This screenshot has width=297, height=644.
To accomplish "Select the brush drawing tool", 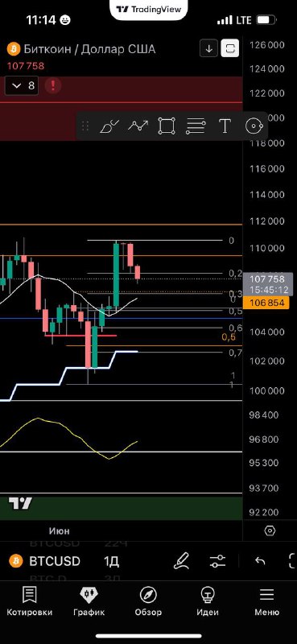I will click(x=109, y=126).
